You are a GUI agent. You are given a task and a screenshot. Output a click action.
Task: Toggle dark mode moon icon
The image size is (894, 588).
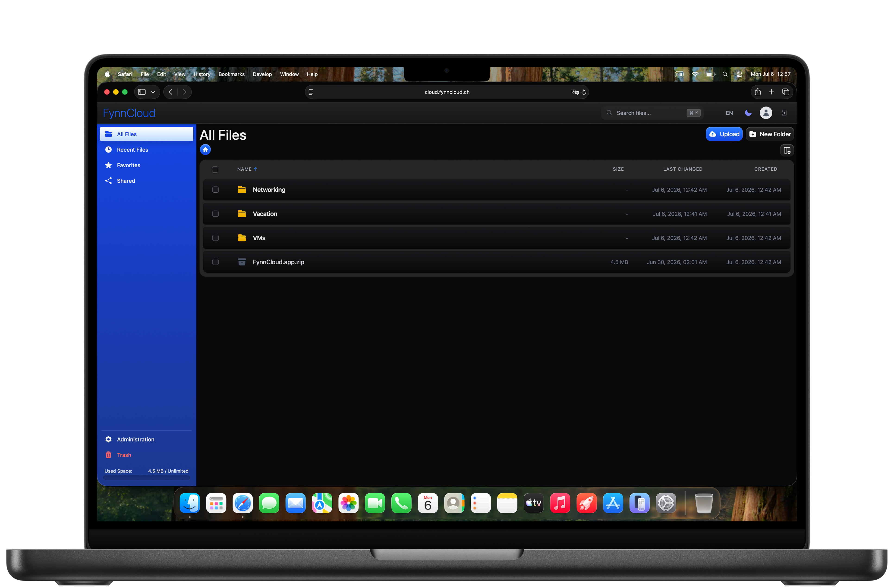[x=748, y=113]
